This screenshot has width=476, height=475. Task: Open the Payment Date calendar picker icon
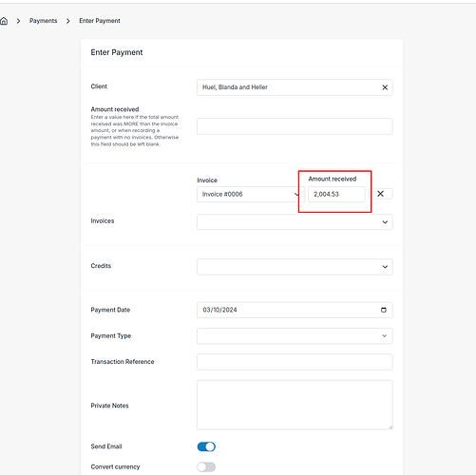pyautogui.click(x=384, y=310)
